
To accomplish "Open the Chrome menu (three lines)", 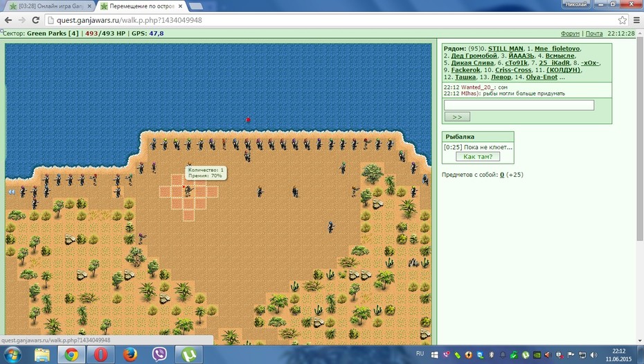I will click(636, 19).
